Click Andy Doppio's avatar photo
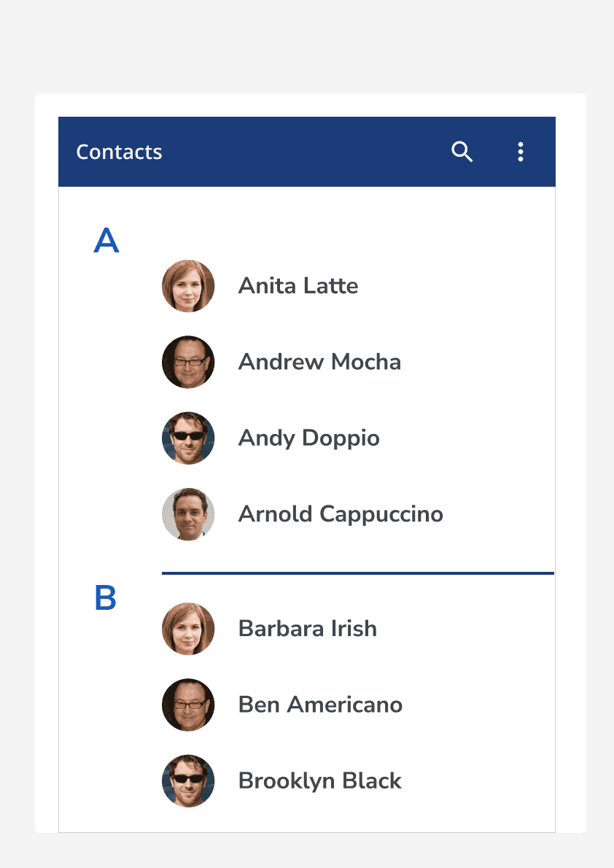 [188, 438]
